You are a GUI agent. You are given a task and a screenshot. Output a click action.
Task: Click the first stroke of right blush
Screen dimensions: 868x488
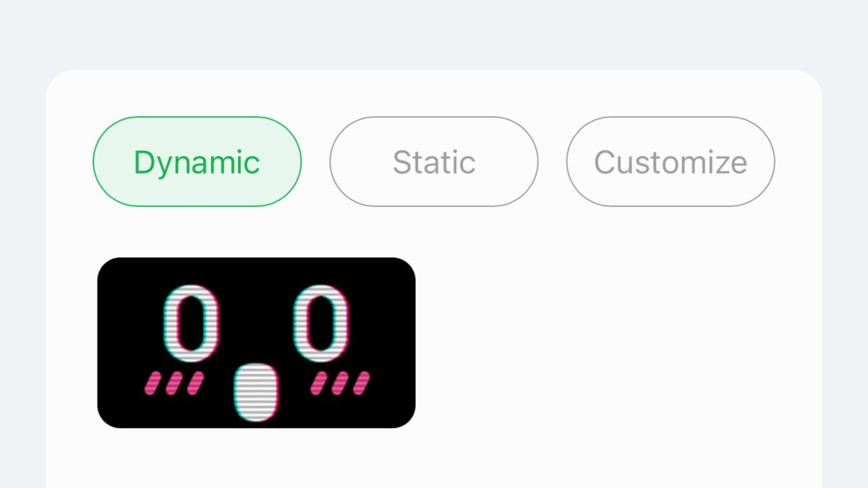pyautogui.click(x=318, y=383)
